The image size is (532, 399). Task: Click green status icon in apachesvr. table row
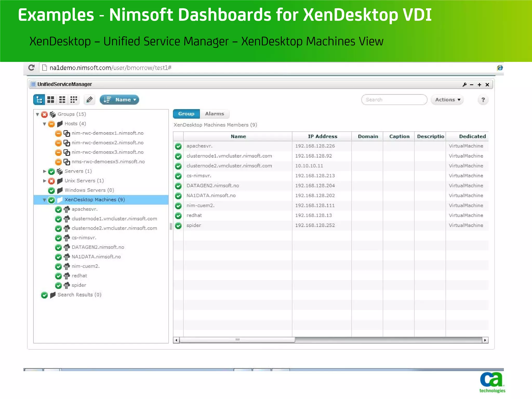click(178, 146)
